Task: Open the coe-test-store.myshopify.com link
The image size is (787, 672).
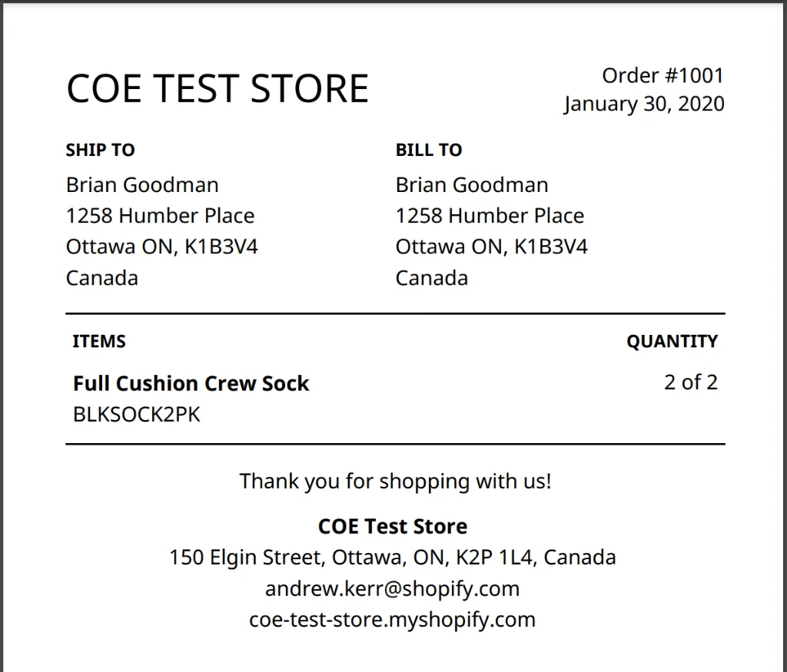Action: 393,620
